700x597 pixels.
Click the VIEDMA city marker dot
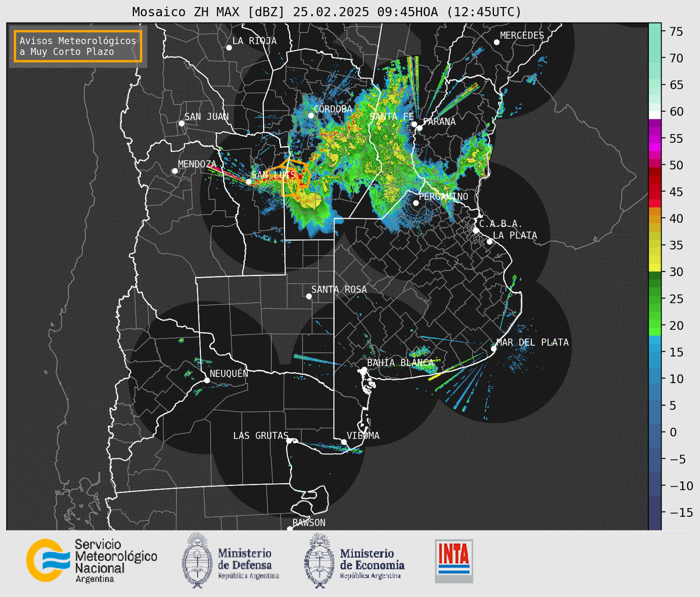pos(344,442)
